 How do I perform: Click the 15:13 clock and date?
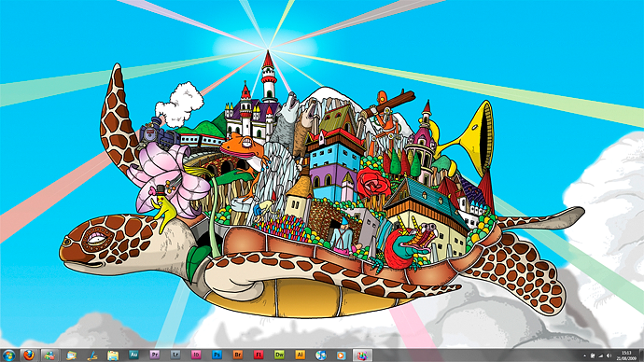pyautogui.click(x=626, y=355)
